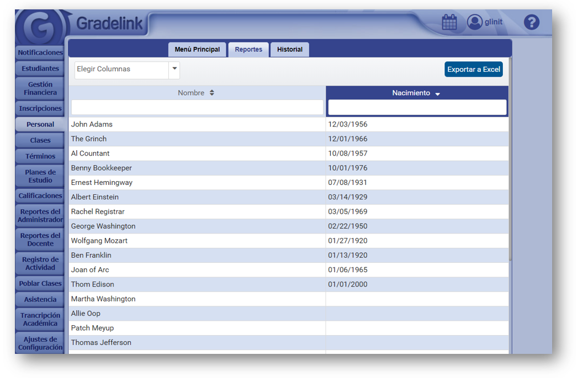Go to Estudiantes in the sidebar

(40, 69)
